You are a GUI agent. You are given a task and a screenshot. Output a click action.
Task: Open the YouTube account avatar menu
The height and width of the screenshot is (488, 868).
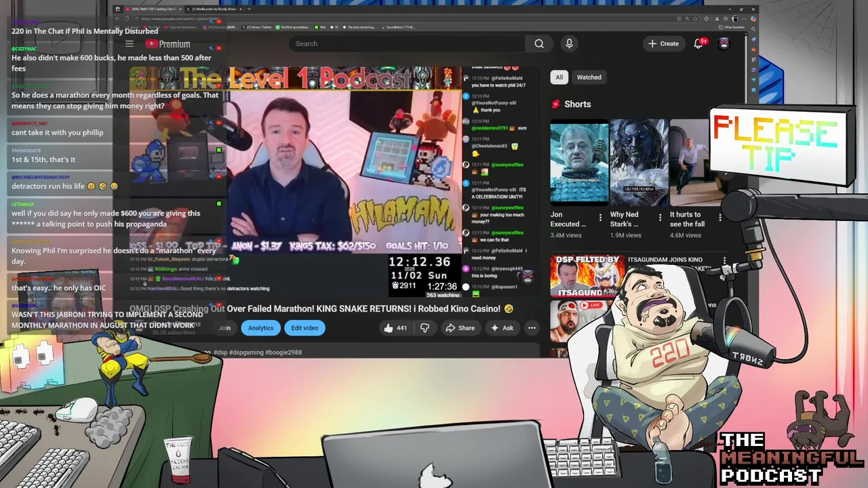724,43
